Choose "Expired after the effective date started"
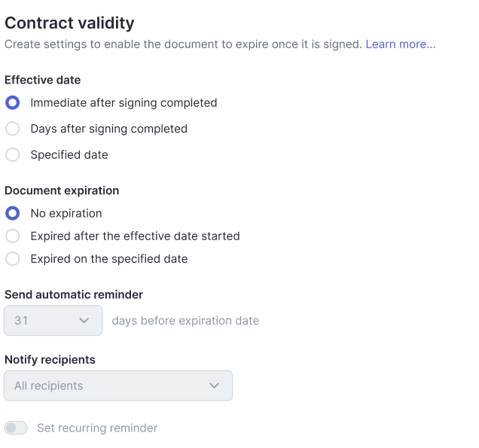Screen dimensions: 479x448 click(x=13, y=236)
